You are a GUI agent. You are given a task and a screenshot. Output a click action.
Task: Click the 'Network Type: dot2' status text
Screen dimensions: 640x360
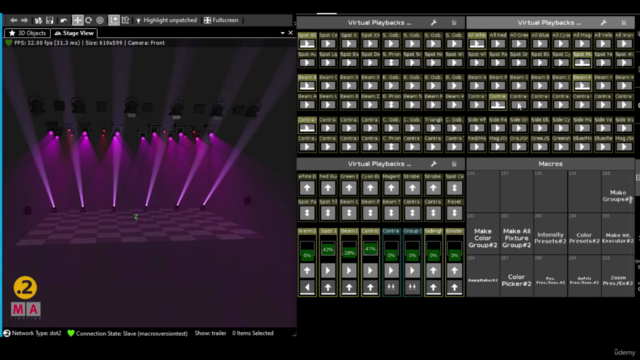pos(36,333)
